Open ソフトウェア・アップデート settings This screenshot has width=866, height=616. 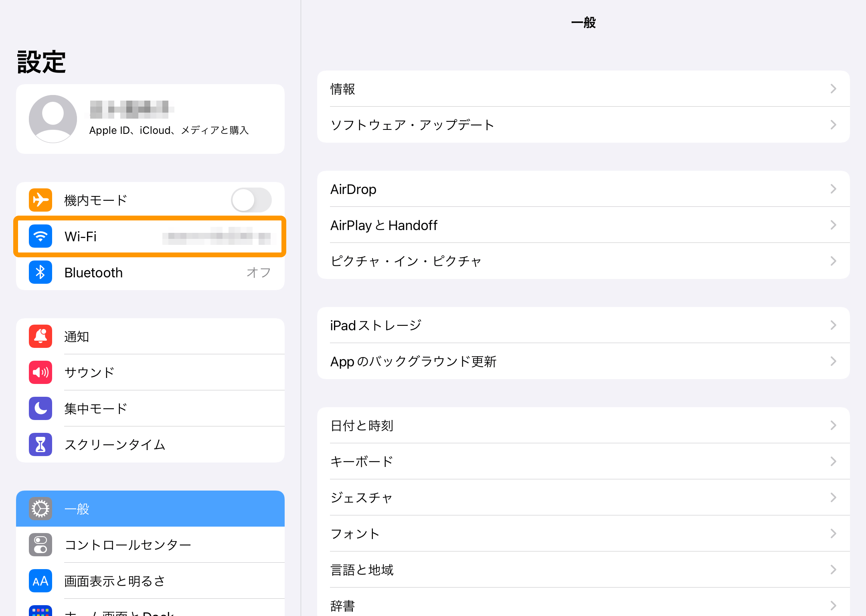click(583, 125)
